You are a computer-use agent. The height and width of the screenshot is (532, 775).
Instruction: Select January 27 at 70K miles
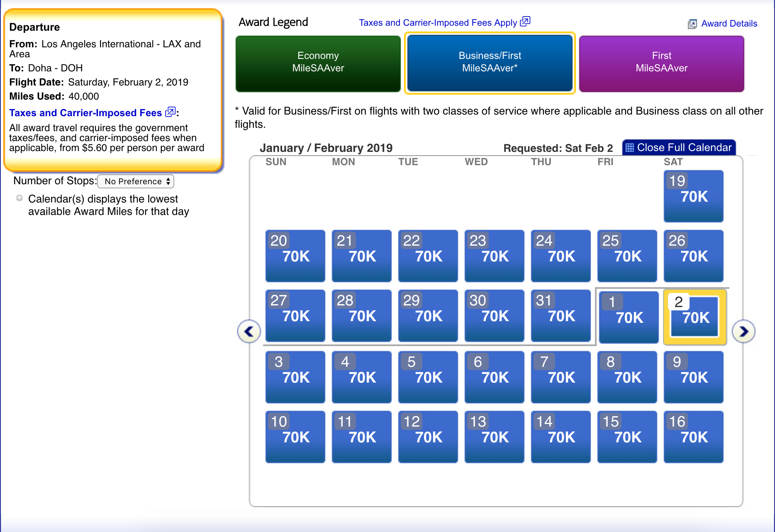pos(295,315)
